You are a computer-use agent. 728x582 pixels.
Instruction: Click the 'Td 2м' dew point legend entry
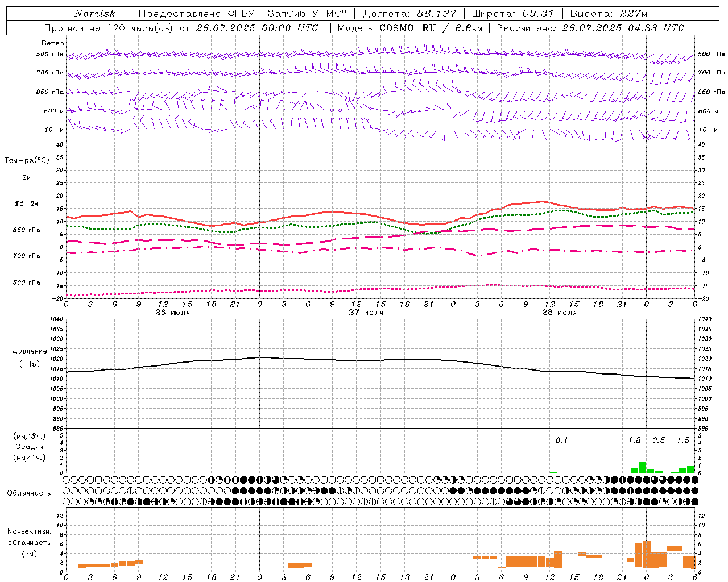point(26,203)
